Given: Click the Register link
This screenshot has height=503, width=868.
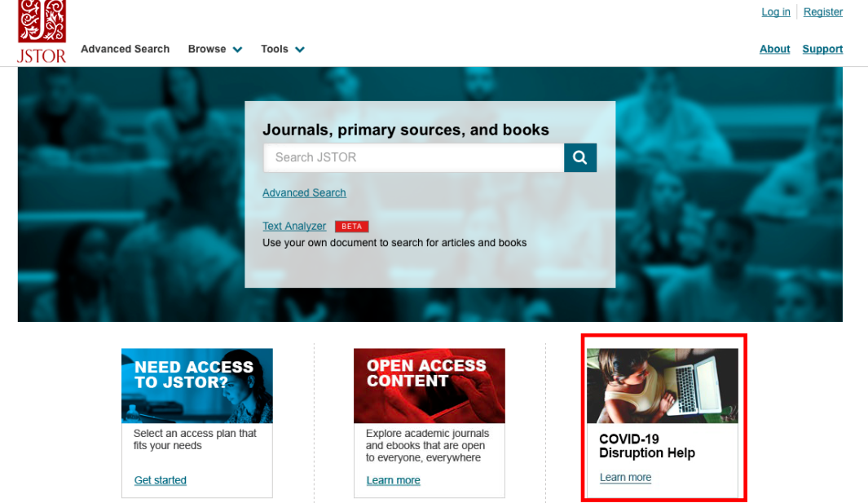Looking at the screenshot, I should [x=822, y=12].
